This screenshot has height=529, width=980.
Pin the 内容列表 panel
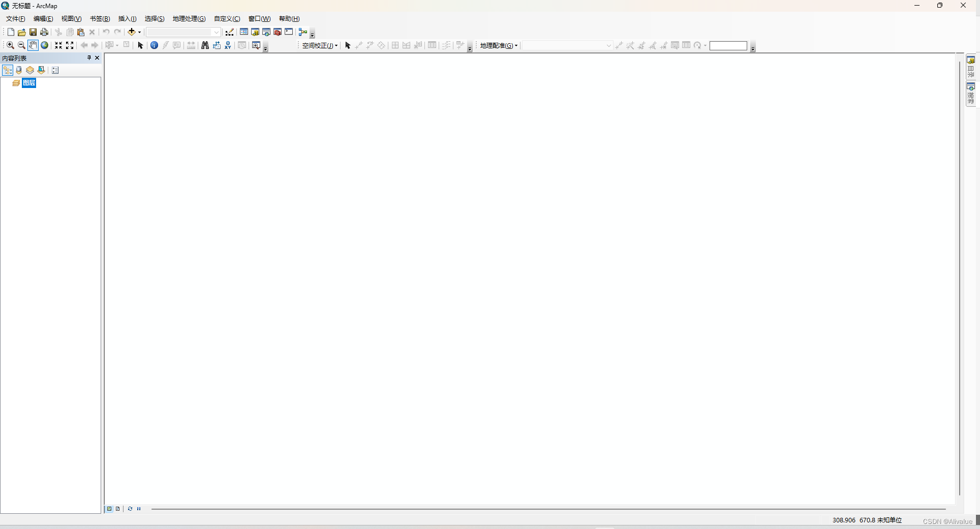pyautogui.click(x=89, y=58)
